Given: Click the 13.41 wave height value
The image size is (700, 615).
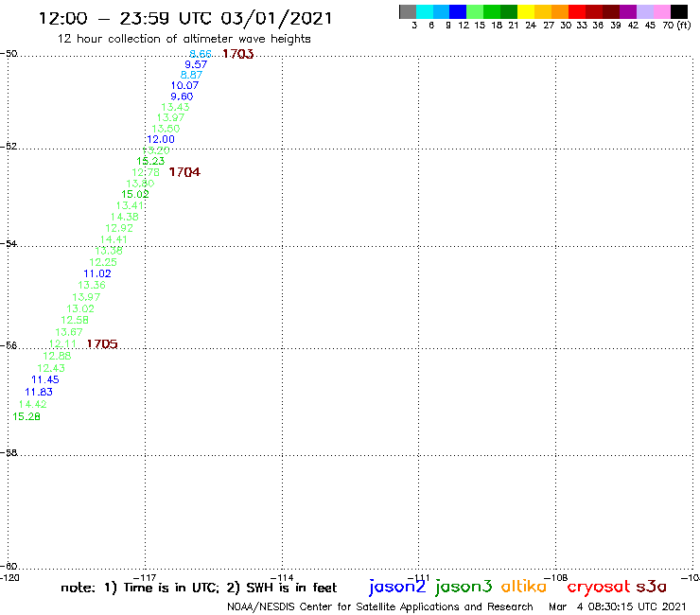Looking at the screenshot, I should pos(130,205).
